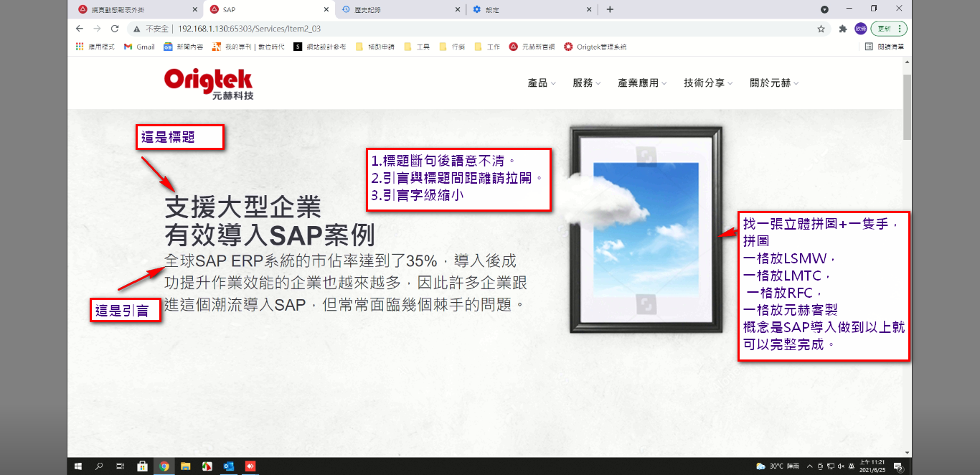Open the red app next to Outlook
This screenshot has height=475, width=980.
250,466
